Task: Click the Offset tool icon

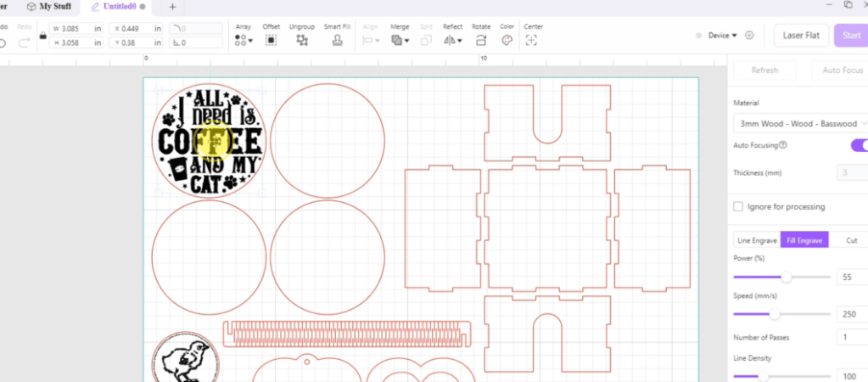Action: coord(272,40)
